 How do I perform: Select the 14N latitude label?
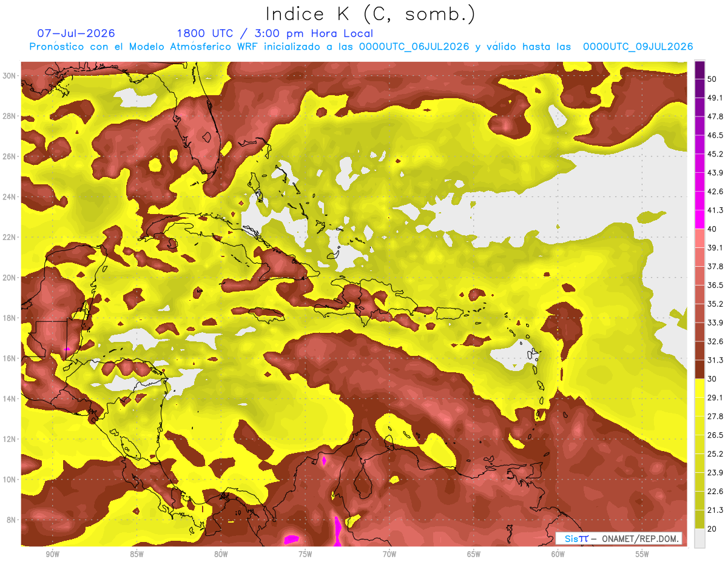tap(10, 399)
